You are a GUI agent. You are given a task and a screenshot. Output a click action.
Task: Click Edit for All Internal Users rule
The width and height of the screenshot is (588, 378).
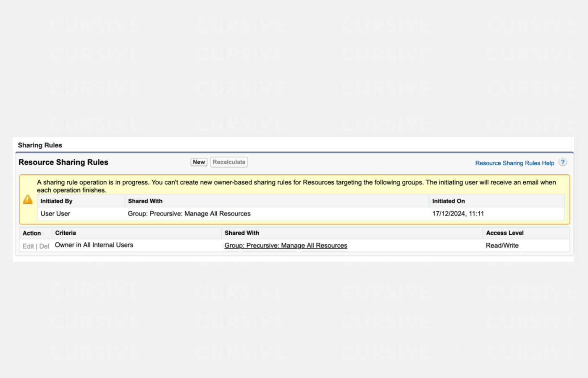(x=28, y=246)
